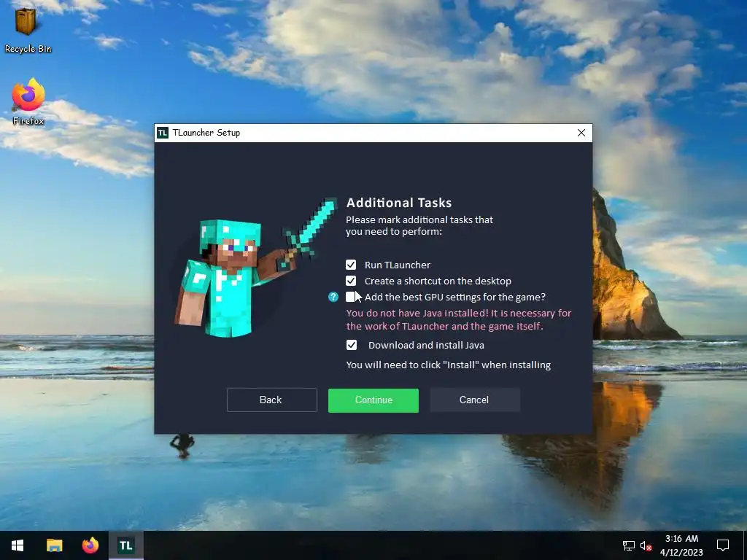Select the Firefox desktop shortcut

tap(28, 102)
